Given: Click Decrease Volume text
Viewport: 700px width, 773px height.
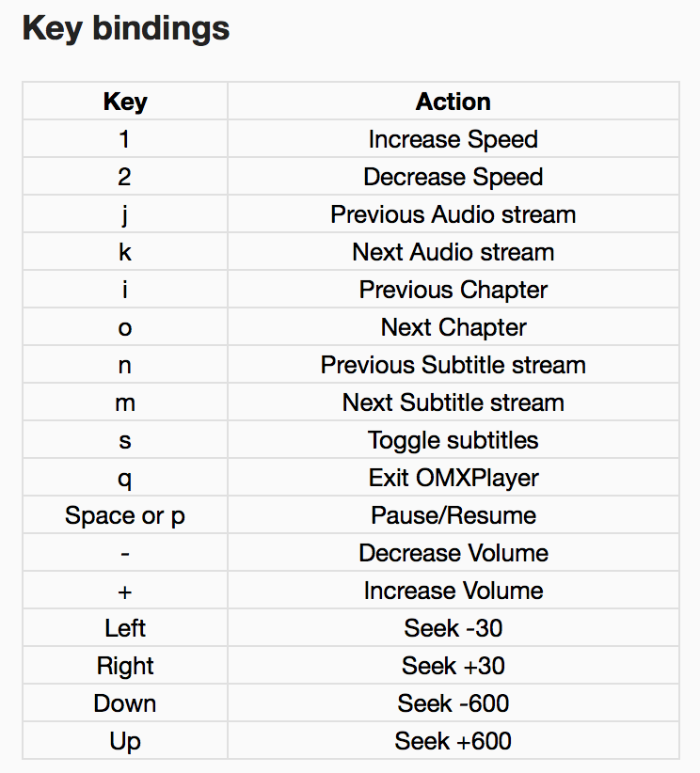Looking at the screenshot, I should [453, 553].
